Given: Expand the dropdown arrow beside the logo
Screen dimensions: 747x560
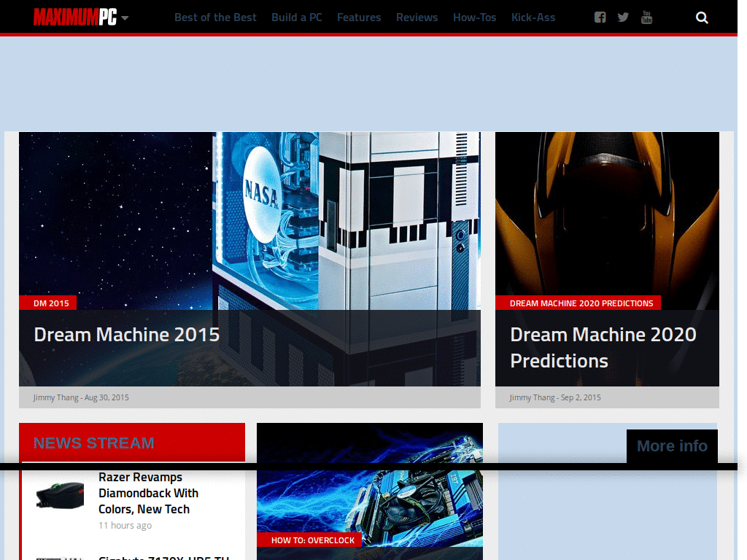Looking at the screenshot, I should [124, 18].
